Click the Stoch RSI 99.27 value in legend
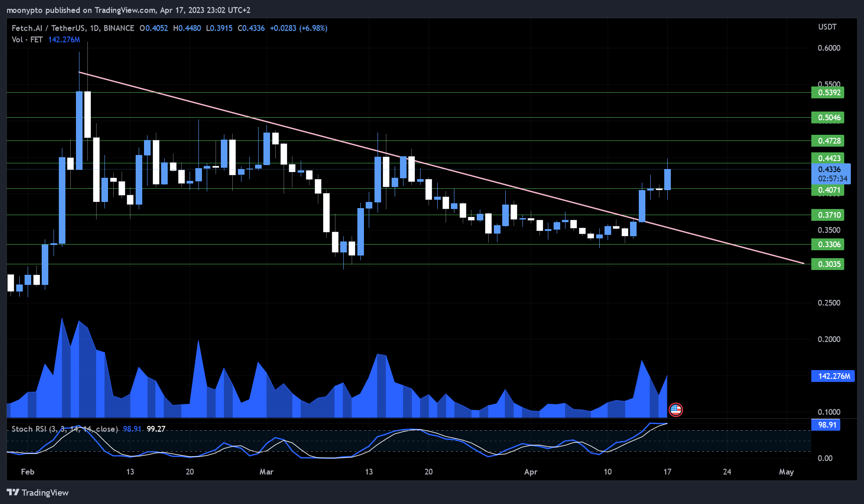The image size is (864, 504). (x=156, y=429)
